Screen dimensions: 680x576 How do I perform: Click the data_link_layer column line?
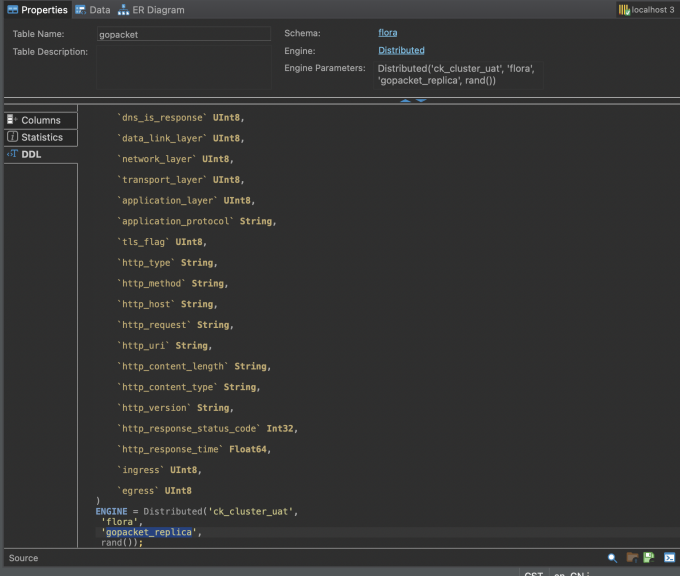click(180, 138)
